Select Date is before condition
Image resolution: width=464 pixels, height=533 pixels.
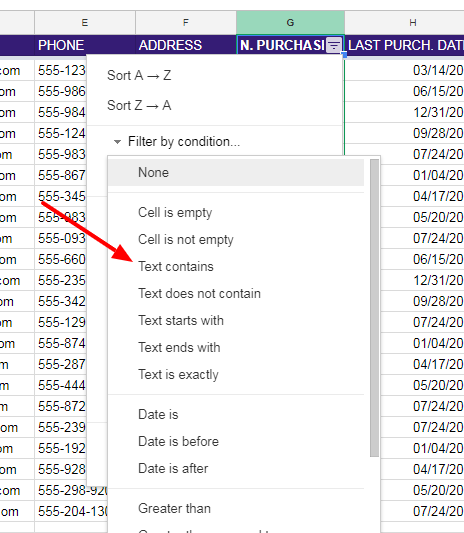tap(236, 442)
